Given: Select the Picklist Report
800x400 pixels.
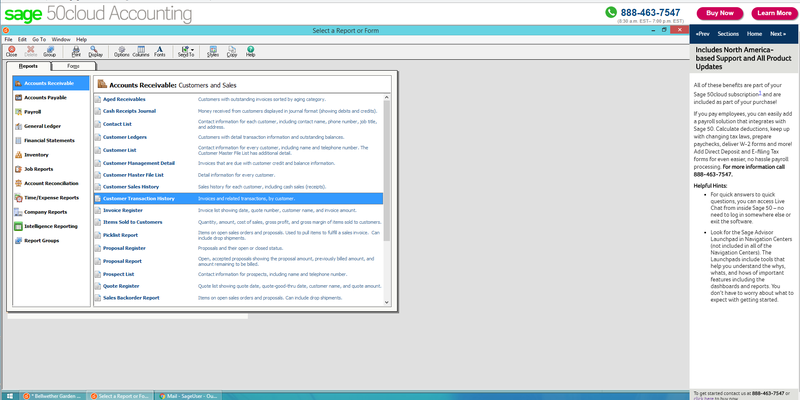Looking at the screenshot, I should tap(238, 235).
